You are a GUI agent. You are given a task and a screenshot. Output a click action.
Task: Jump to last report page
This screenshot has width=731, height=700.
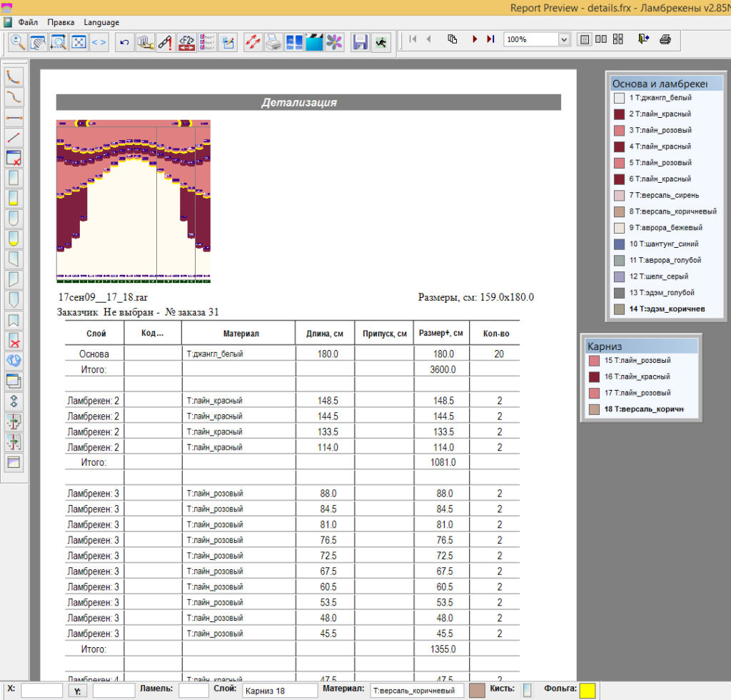pyautogui.click(x=490, y=39)
